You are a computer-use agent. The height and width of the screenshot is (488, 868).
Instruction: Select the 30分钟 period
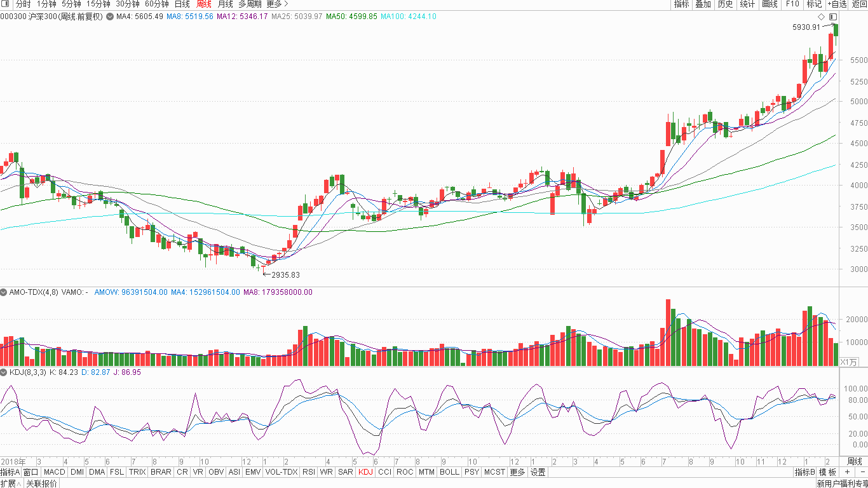pos(127,4)
